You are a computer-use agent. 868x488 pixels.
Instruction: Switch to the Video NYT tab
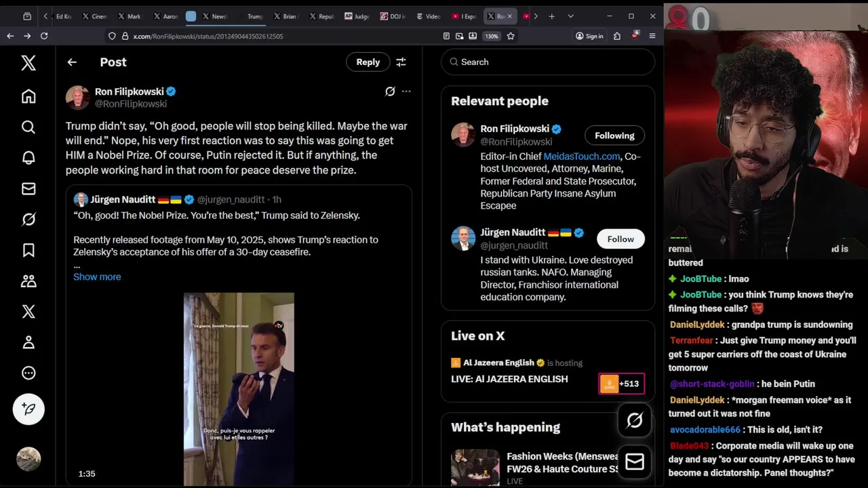click(x=429, y=16)
